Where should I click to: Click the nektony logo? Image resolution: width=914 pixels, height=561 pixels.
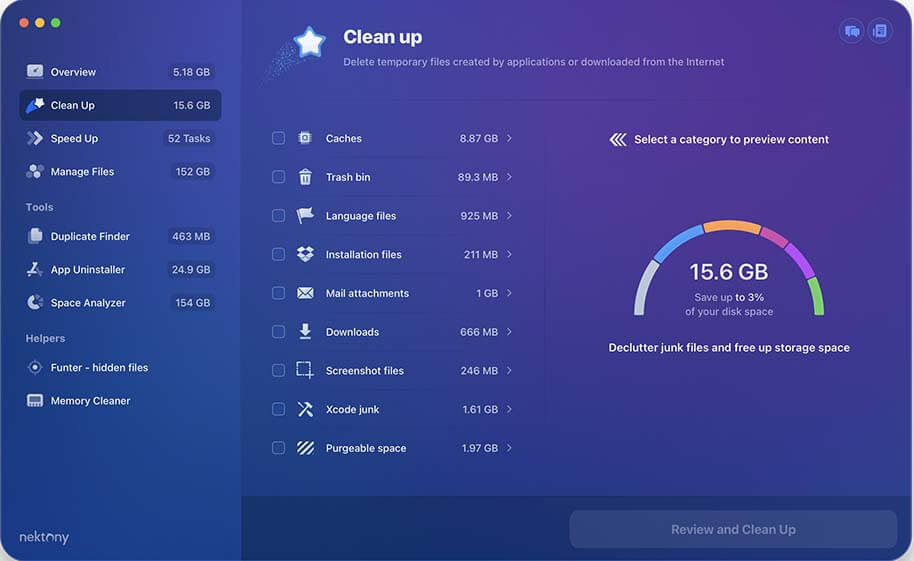pyautogui.click(x=44, y=537)
